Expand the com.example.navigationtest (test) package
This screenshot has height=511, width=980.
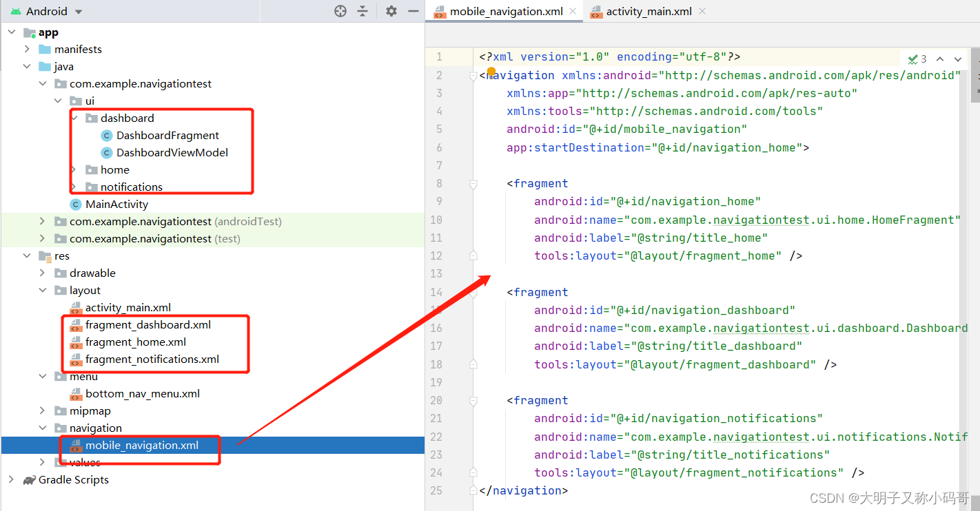tap(43, 239)
